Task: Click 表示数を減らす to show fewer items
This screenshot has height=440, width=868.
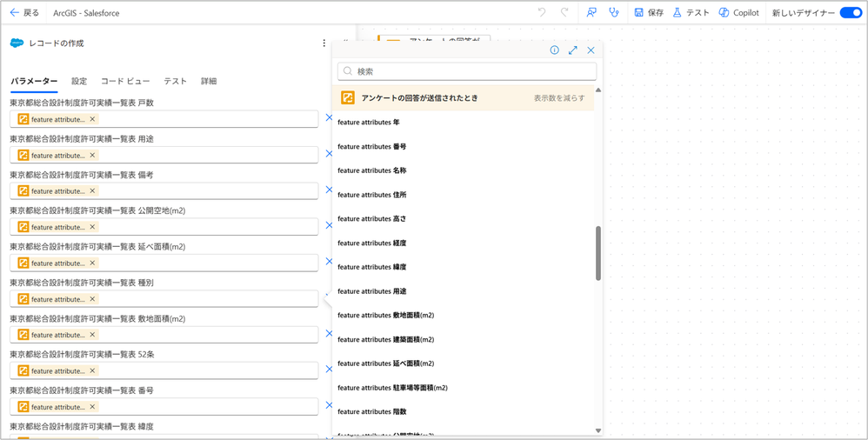Action: click(559, 98)
